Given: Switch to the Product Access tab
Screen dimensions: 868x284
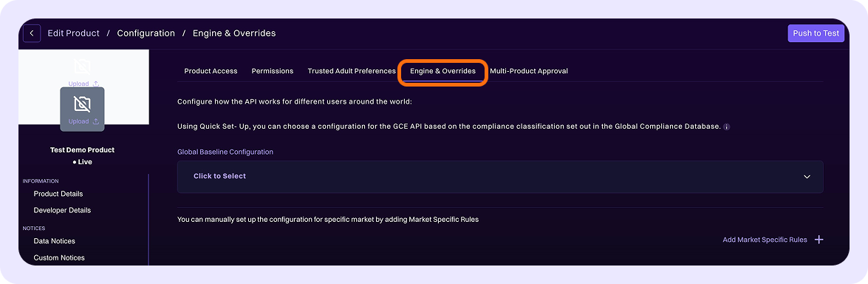Looking at the screenshot, I should pyautogui.click(x=211, y=71).
